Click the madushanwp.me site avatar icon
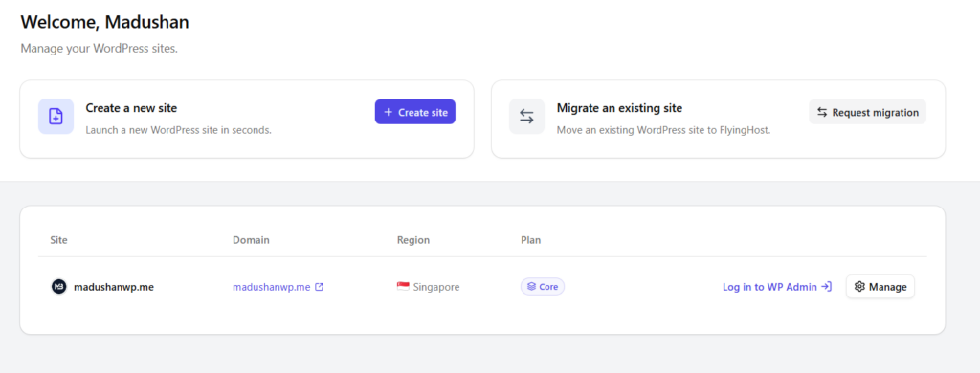Viewport: 980px width, 373px height. [58, 287]
